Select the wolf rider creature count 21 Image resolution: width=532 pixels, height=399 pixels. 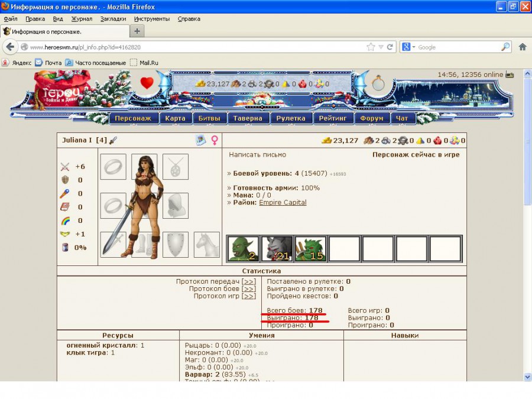coord(277,249)
